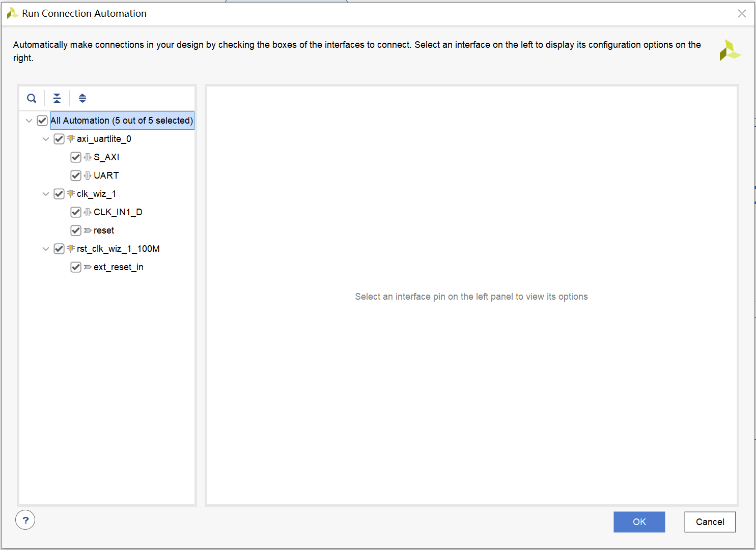Click the S_AXI interface icon
756x550 pixels.
88,157
